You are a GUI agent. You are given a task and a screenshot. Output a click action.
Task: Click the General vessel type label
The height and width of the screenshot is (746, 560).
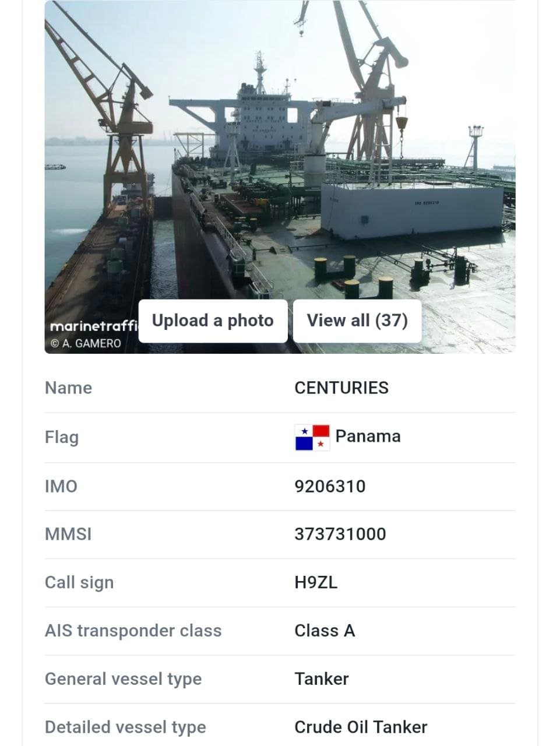124,678
